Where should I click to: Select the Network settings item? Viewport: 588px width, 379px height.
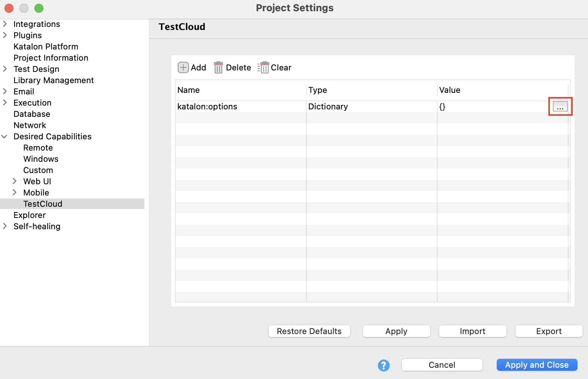point(30,125)
